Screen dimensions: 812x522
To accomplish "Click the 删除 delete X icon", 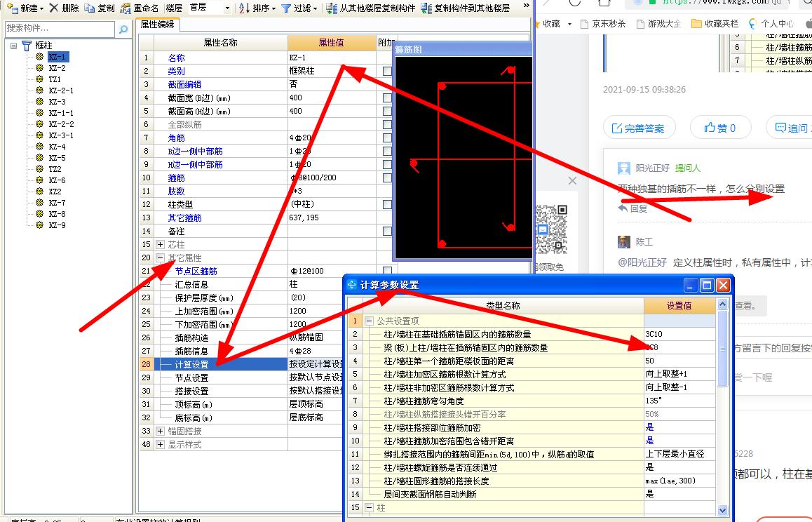I will click(54, 8).
